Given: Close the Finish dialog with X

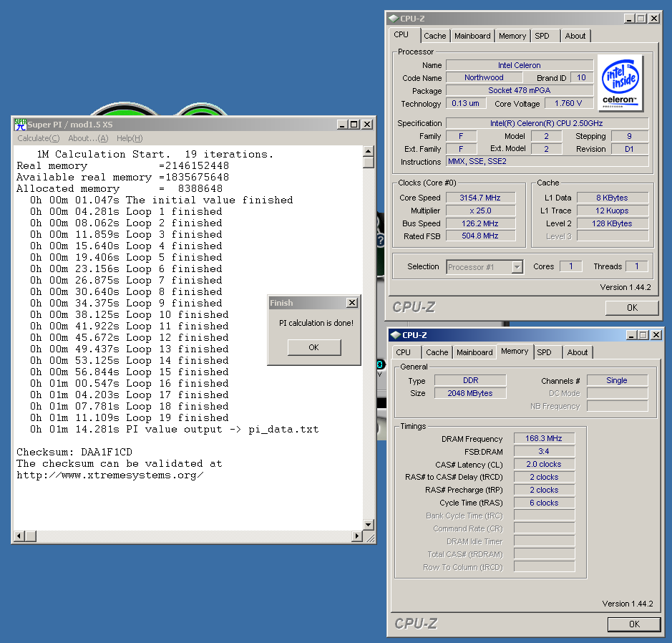Looking at the screenshot, I should click(352, 303).
